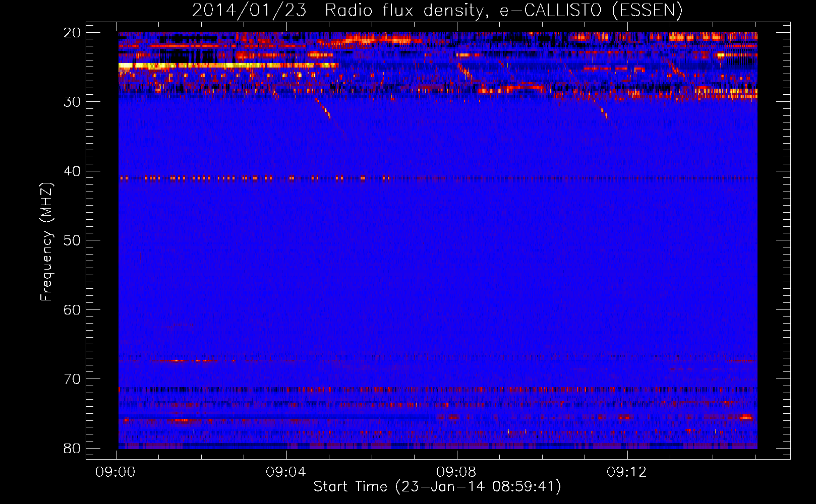The width and height of the screenshot is (816, 504).
Task: Click the '40' frequency tick label
Action: [x=72, y=171]
